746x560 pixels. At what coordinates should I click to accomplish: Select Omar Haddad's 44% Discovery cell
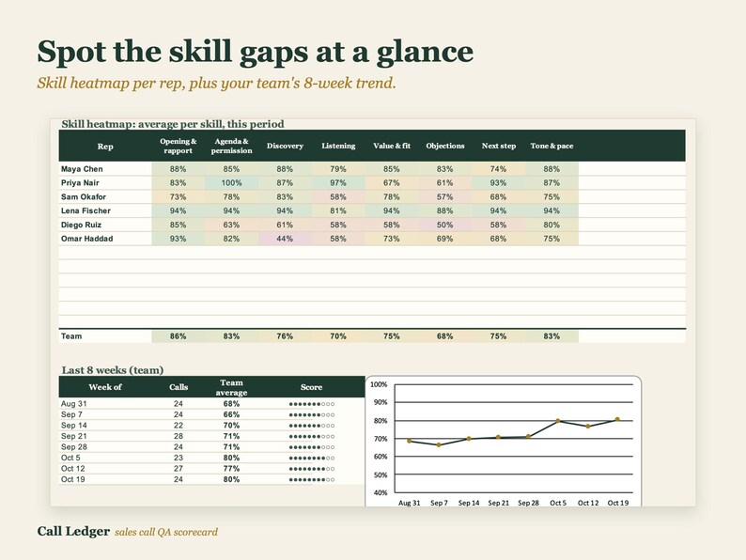(285, 239)
